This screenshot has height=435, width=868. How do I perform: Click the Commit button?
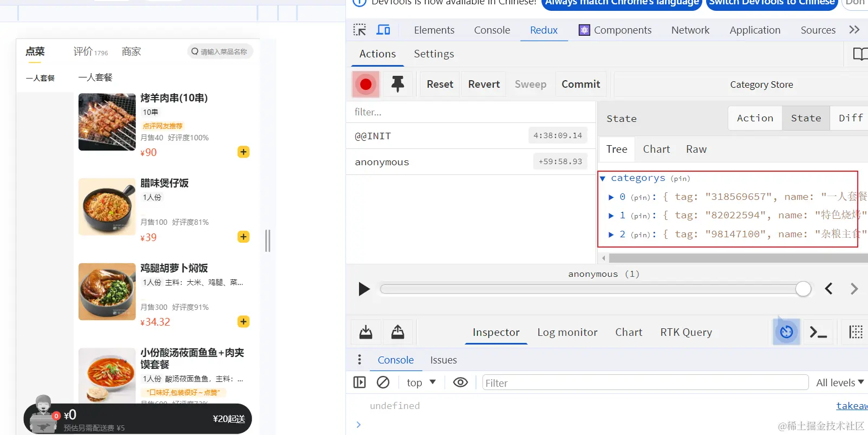tap(581, 85)
